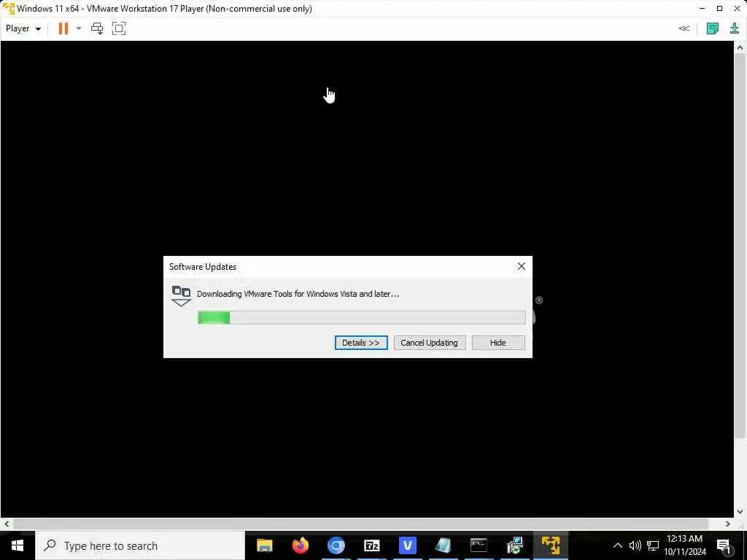Click the VMware Tools download progress bar
This screenshot has width=747, height=560.
coord(362,318)
